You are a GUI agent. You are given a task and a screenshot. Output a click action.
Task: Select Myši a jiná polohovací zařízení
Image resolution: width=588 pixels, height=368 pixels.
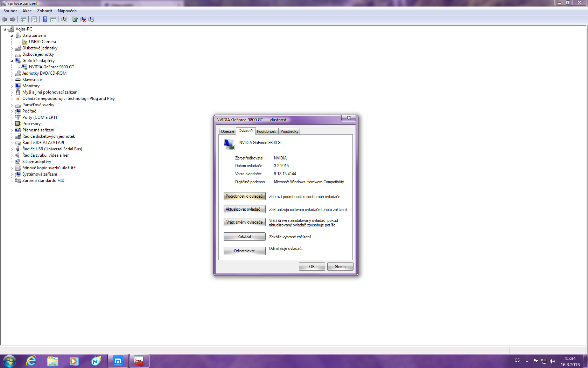(x=50, y=92)
